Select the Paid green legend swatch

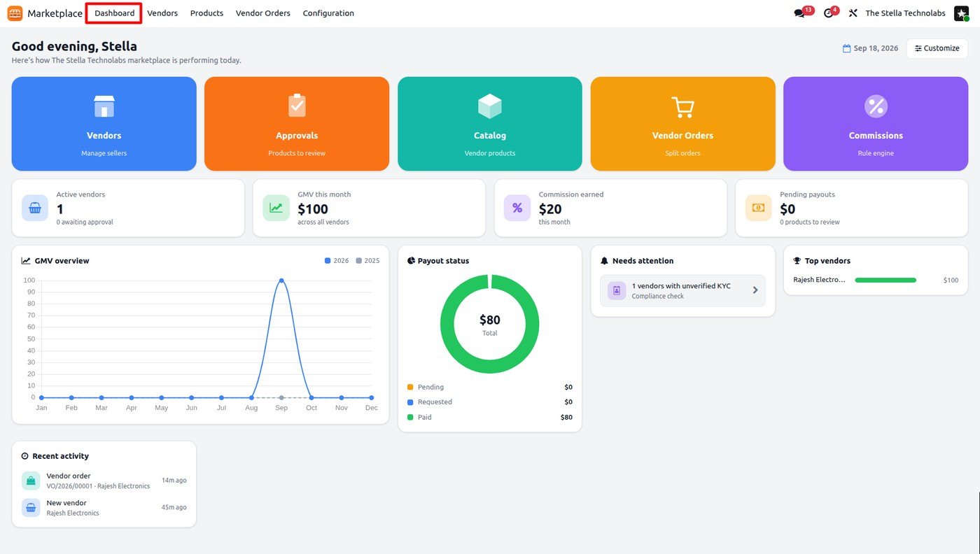(410, 418)
